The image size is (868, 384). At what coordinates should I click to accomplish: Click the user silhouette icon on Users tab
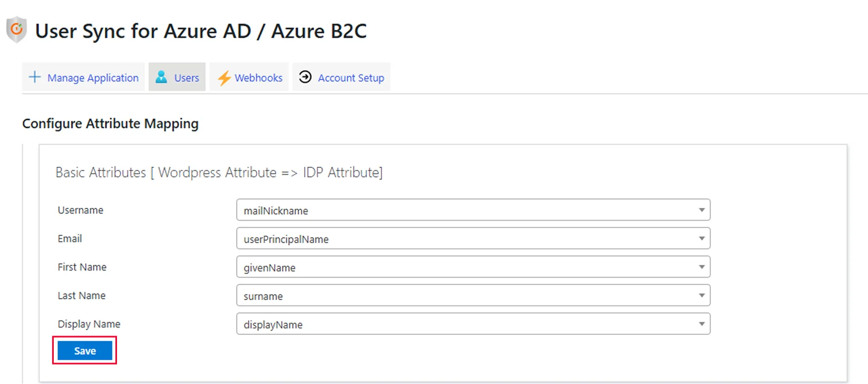click(161, 77)
